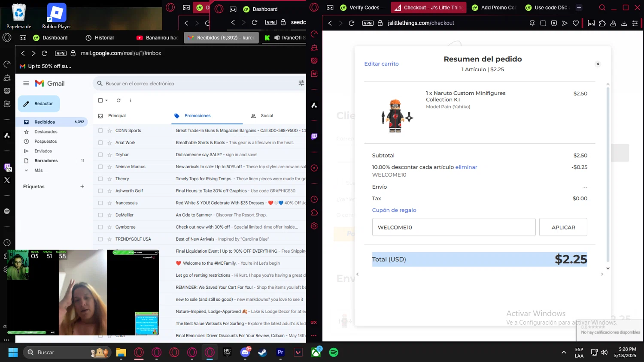Reload the jslittlethings checkout page
The height and width of the screenshot is (362, 644).
pyautogui.click(x=352, y=23)
